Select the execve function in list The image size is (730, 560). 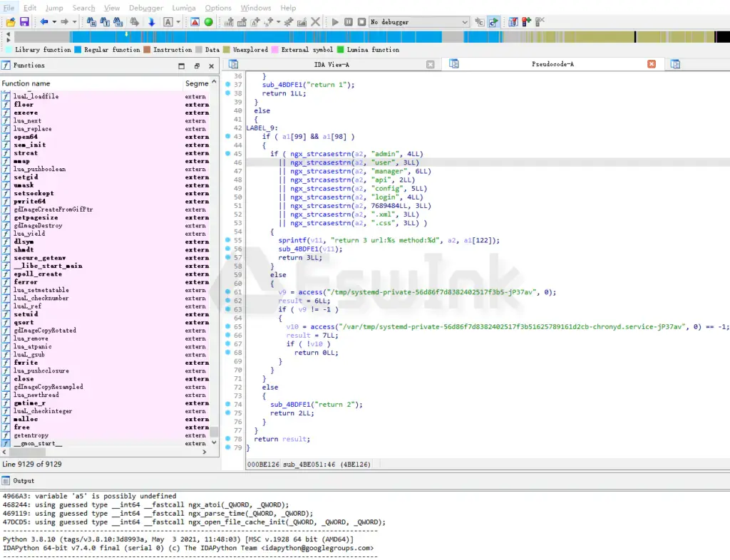26,113
